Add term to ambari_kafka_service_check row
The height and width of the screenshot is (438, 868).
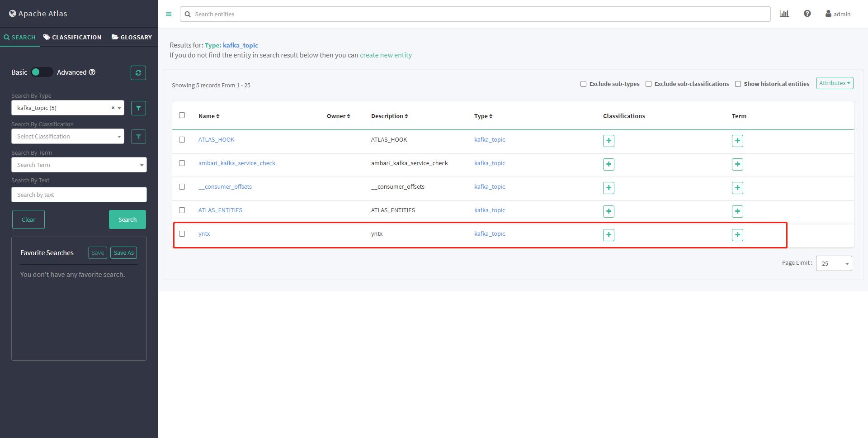coord(737,164)
